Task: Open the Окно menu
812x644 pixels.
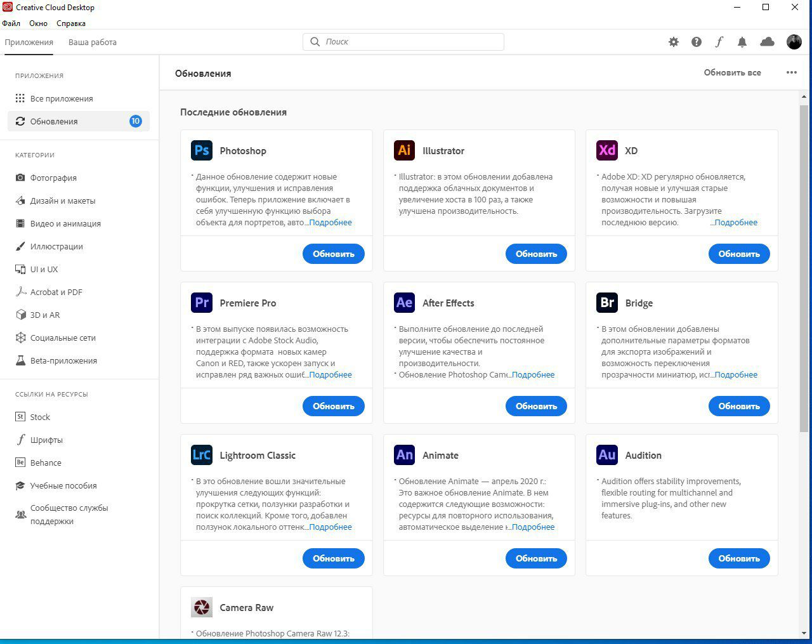Action: click(x=39, y=23)
